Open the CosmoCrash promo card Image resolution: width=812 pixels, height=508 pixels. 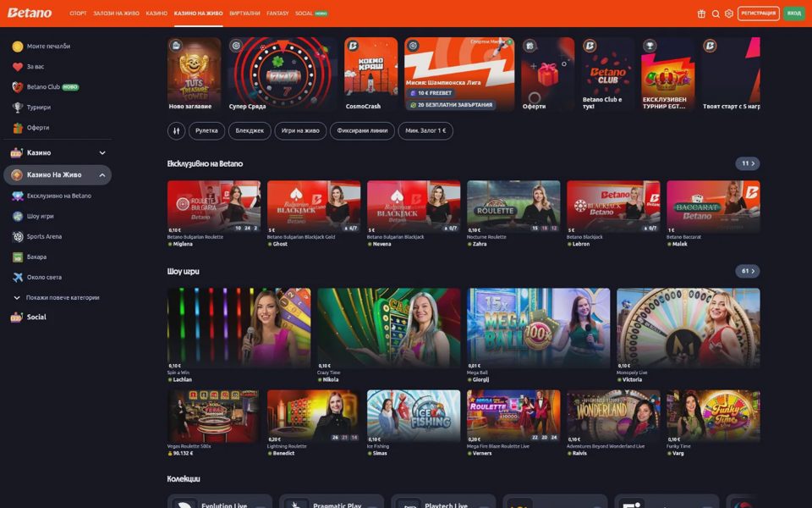(x=370, y=75)
